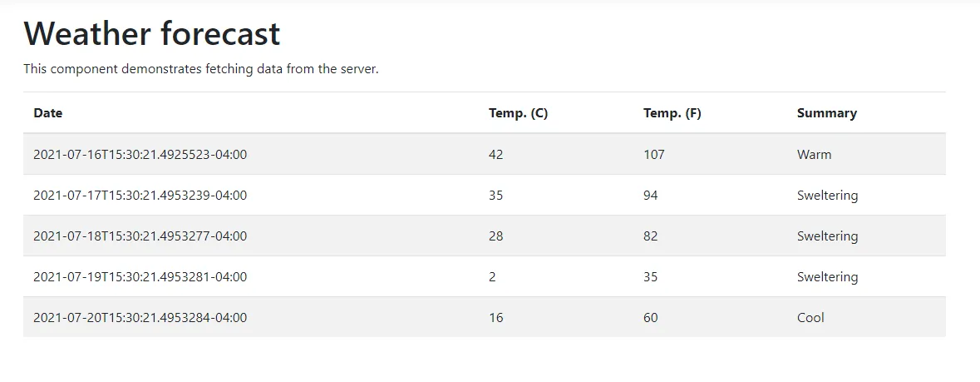980x382 pixels.
Task: Select the Warm summary cell
Action: pyautogui.click(x=814, y=154)
